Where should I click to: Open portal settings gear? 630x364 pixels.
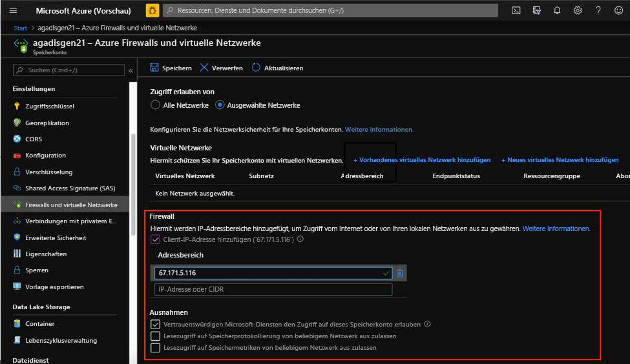coord(578,10)
